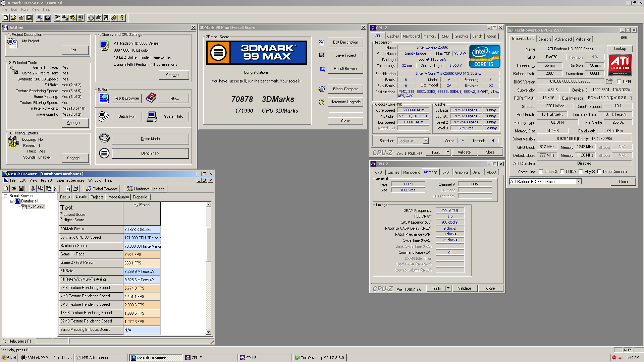Click Edit Description in the score dialog
The width and height of the screenshot is (644, 362).
coord(345,42)
